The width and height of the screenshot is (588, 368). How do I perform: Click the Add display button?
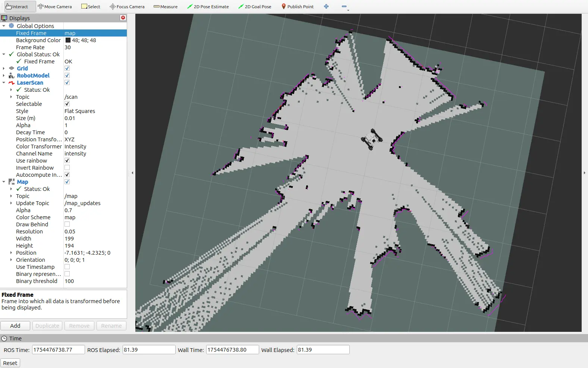[15, 326]
